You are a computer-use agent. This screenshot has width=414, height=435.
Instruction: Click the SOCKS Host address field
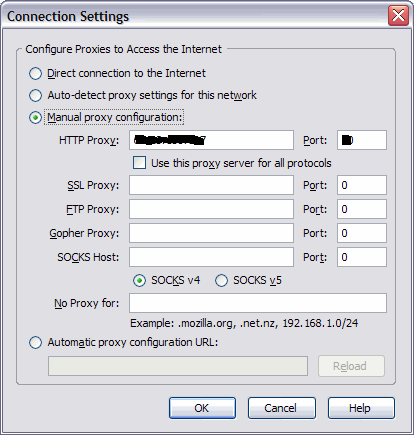(x=211, y=257)
